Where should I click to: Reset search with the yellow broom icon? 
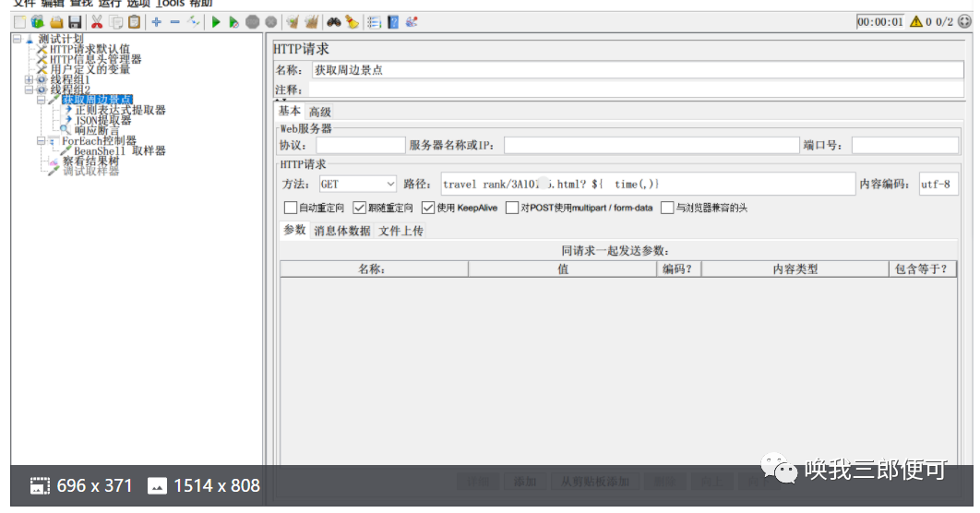click(x=352, y=22)
